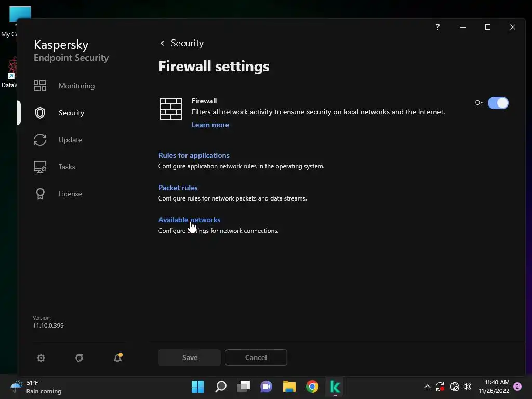
Task: Click the version number 11.10.0.399
Action: coord(48,325)
